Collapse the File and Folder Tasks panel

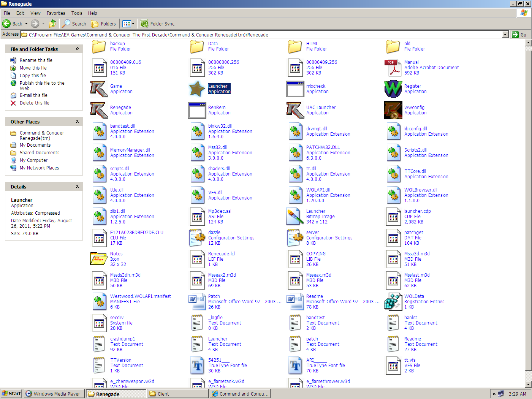(77, 49)
